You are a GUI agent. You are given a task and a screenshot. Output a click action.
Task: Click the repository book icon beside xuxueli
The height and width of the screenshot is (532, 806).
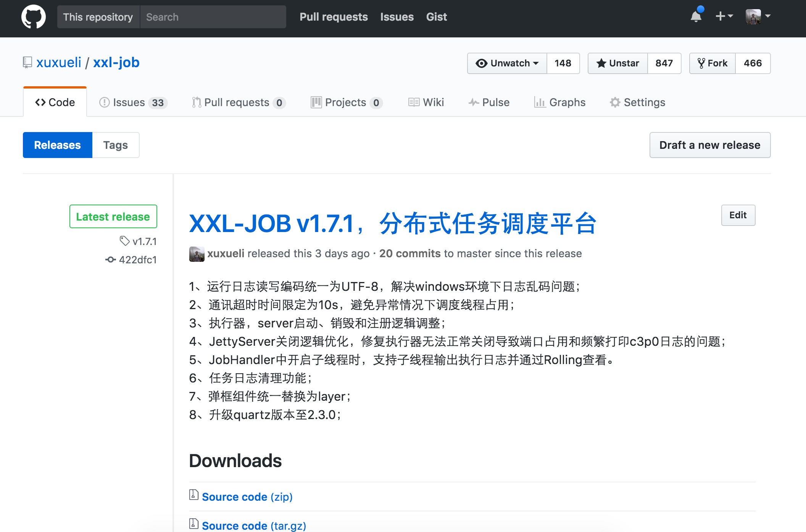click(x=27, y=63)
